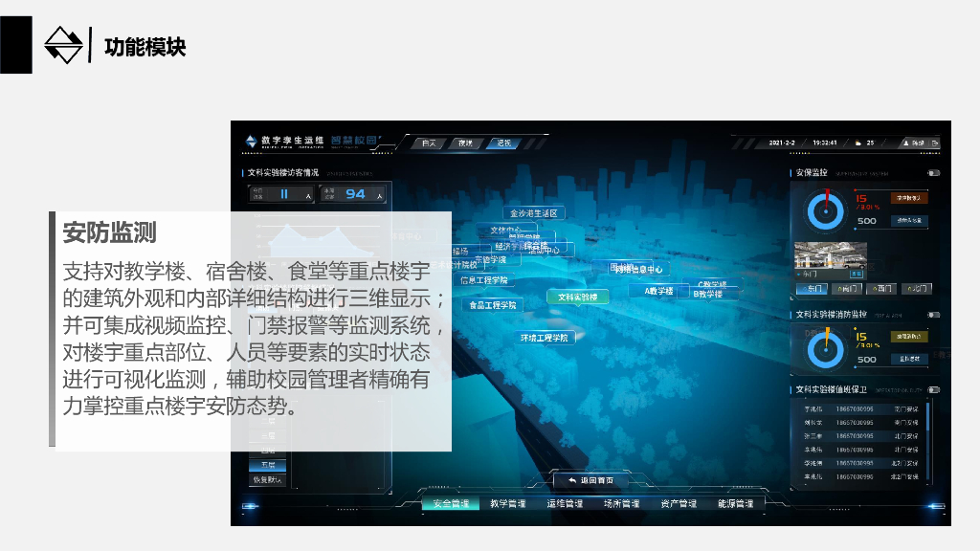This screenshot has width=980, height=551.
Task: Click the user icon beside 陈缘
Action: point(906,143)
